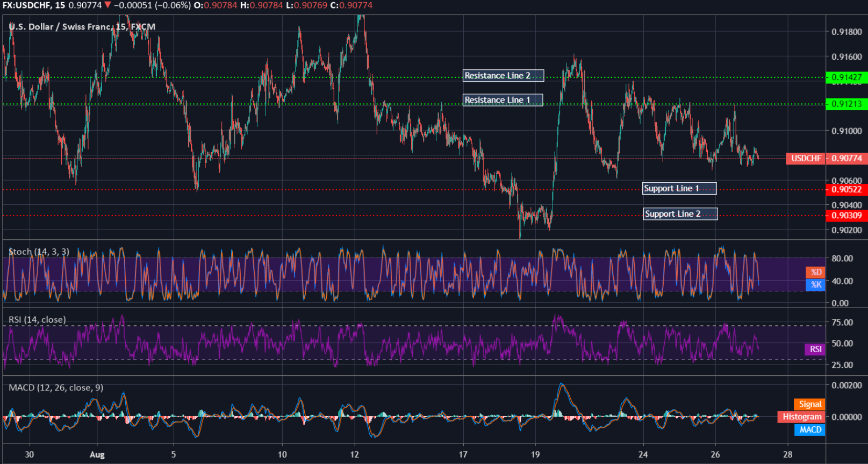This screenshot has width=868, height=464.
Task: Click the 0.90774 current price tag
Action: pyautogui.click(x=847, y=158)
